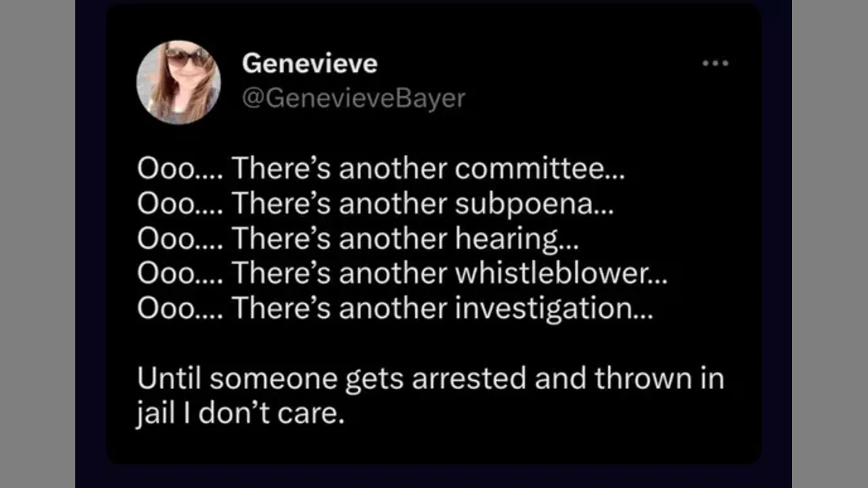Click the @GenevieveBayer handle
Image resolution: width=868 pixels, height=488 pixels.
coord(353,99)
